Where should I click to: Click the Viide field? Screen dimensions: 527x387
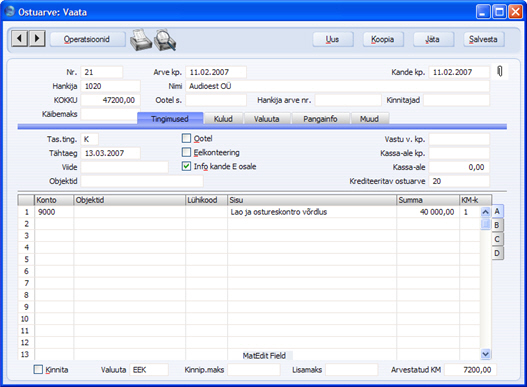pos(124,167)
